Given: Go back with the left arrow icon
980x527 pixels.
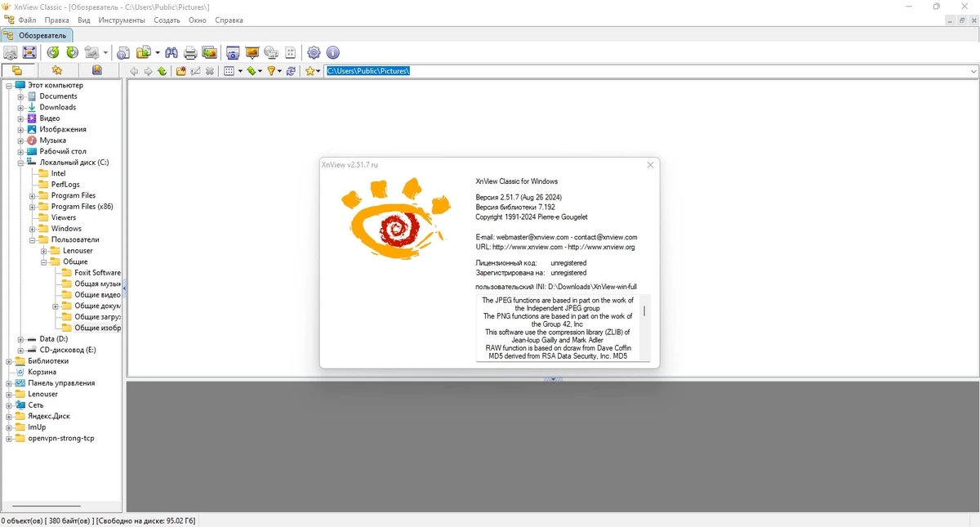Looking at the screenshot, I should [x=134, y=71].
